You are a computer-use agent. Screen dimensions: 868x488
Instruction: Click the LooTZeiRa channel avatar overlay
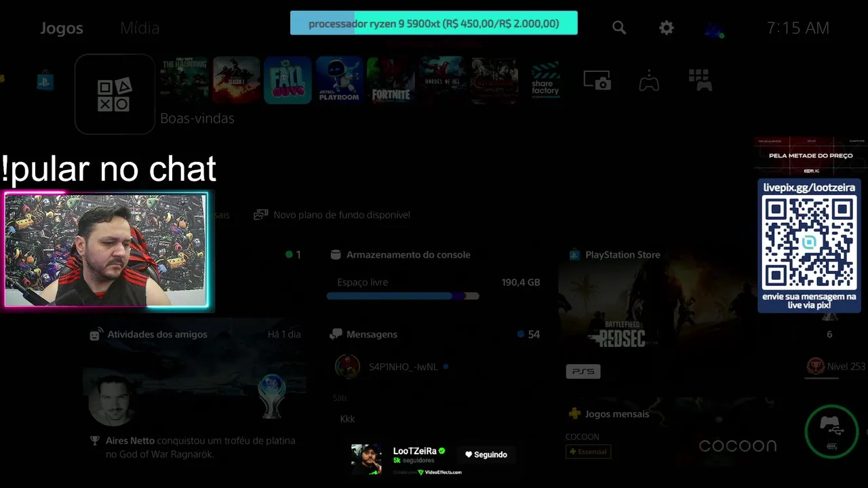click(x=366, y=460)
